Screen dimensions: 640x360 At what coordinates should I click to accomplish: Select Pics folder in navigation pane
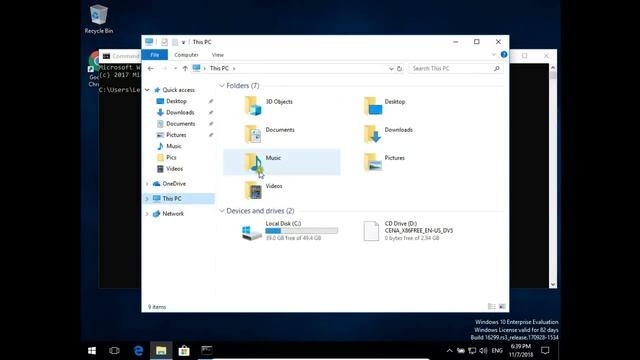coord(171,158)
